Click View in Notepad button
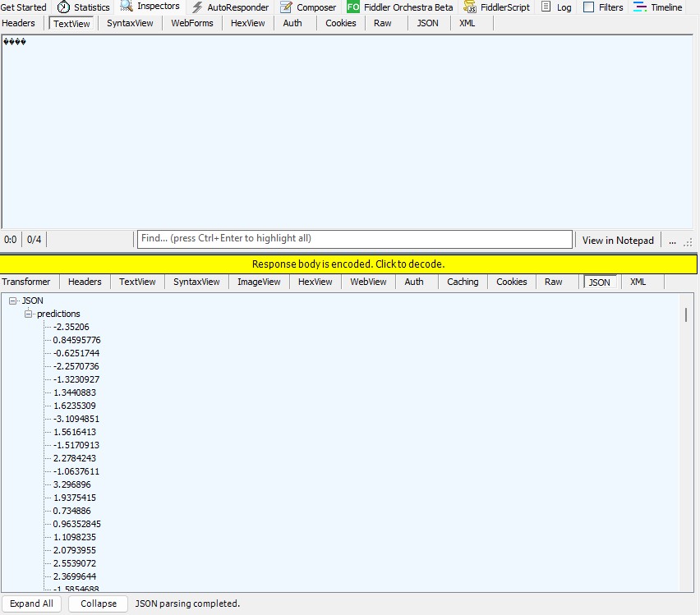This screenshot has width=700, height=615. click(618, 241)
